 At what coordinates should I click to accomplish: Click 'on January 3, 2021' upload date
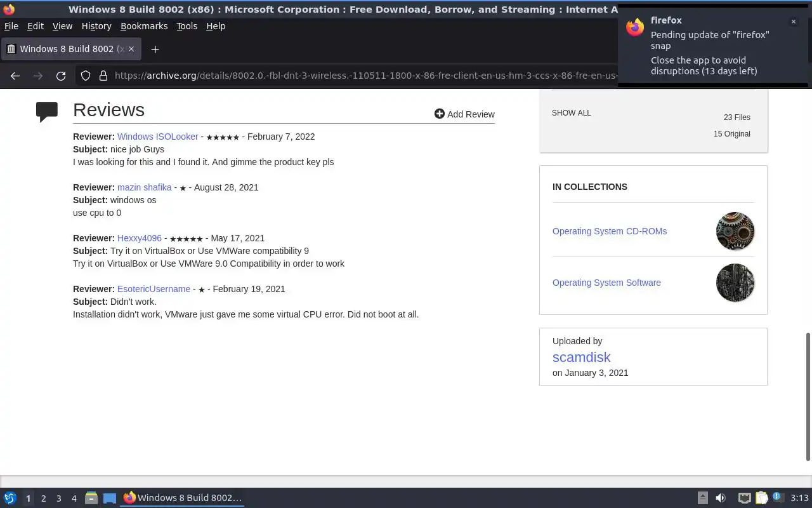pyautogui.click(x=591, y=373)
